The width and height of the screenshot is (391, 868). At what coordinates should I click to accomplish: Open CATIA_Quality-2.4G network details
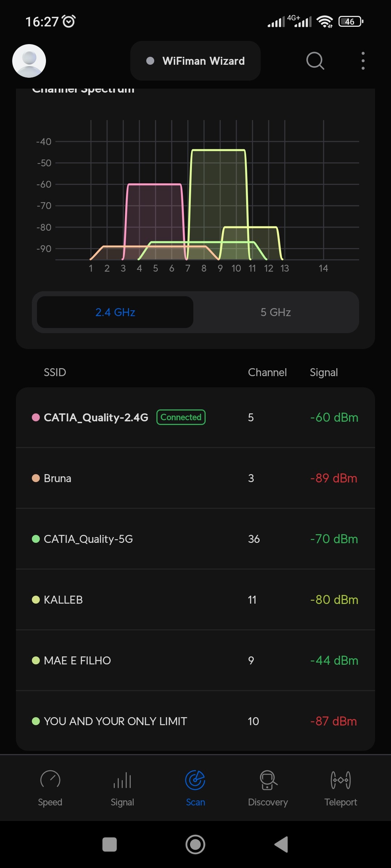tap(96, 417)
